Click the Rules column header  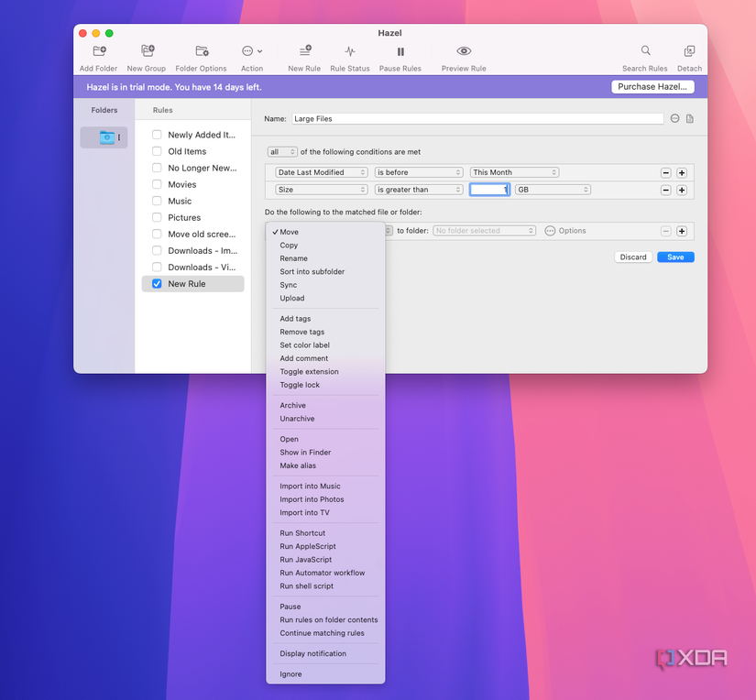(x=162, y=110)
